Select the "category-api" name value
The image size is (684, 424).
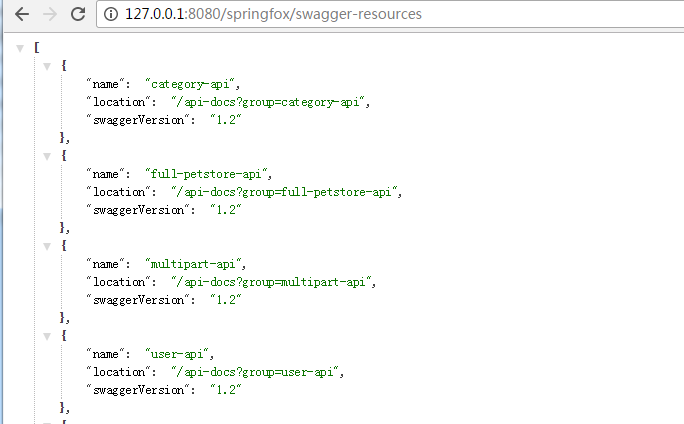190,84
